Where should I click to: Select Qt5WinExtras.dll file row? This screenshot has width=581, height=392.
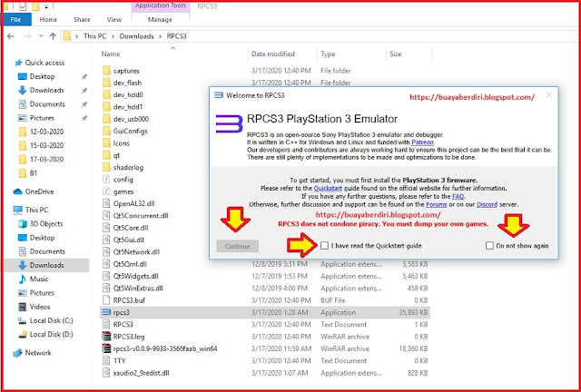[x=265, y=289]
